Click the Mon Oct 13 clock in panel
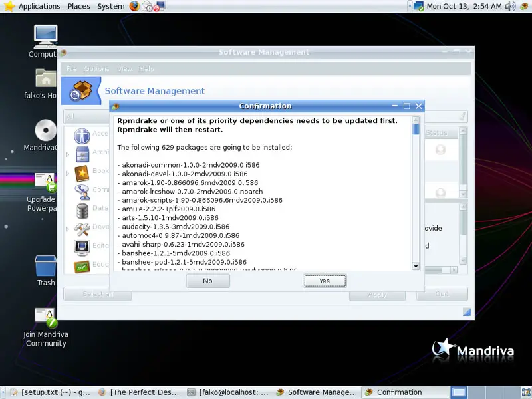Viewport: 532px width, 399px height. [464, 6]
